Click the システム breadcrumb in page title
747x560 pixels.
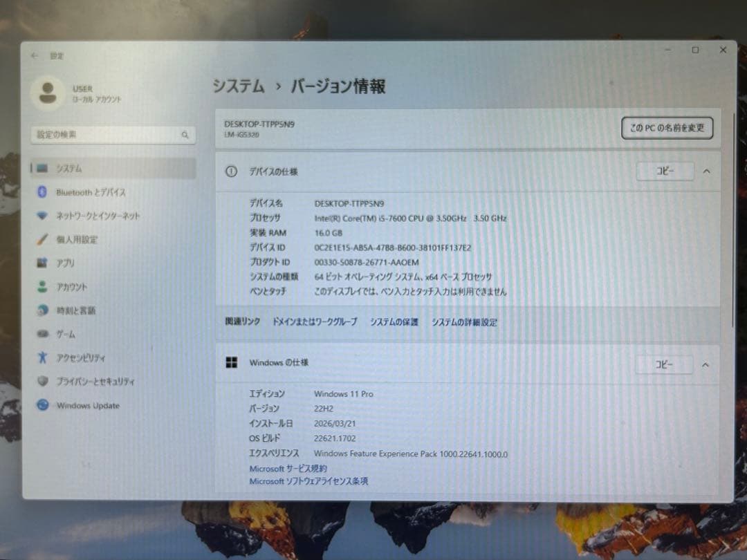(239, 86)
